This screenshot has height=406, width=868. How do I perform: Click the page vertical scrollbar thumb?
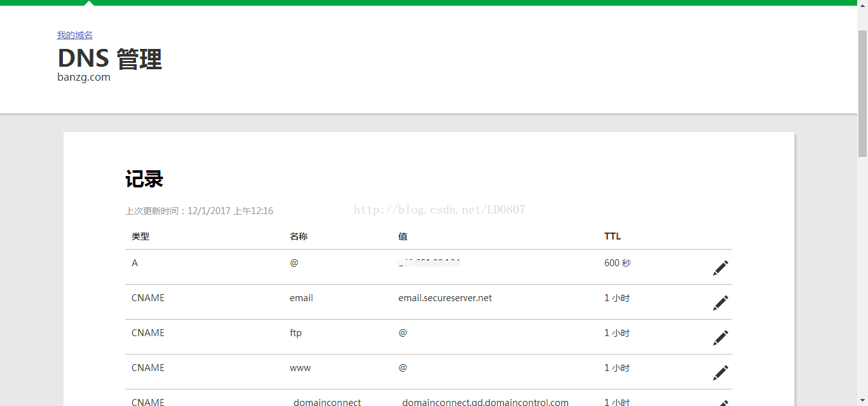coord(862,93)
